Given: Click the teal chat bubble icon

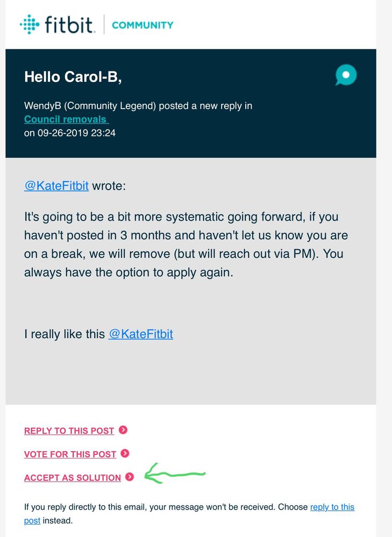Looking at the screenshot, I should 346,75.
